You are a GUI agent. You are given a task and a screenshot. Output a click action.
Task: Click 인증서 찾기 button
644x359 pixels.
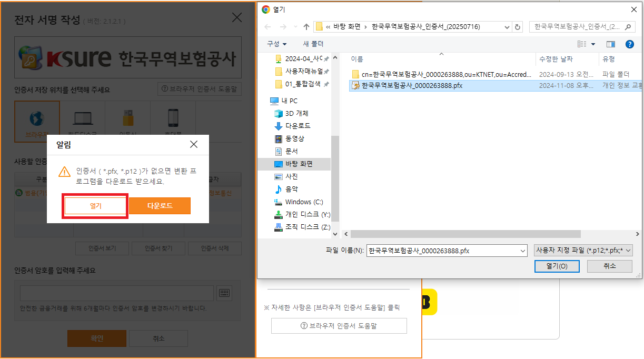(158, 248)
